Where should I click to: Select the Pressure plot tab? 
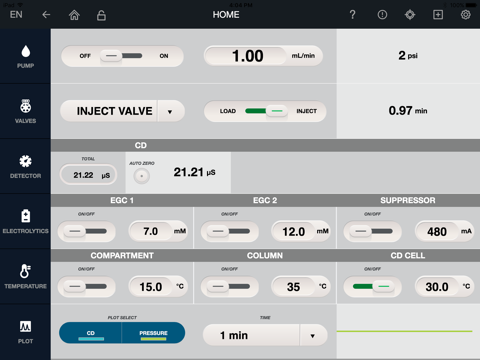click(153, 333)
